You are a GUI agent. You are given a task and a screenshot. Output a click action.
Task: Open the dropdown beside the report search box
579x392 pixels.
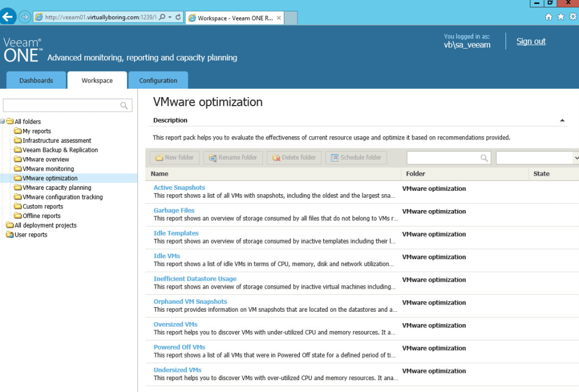click(576, 158)
